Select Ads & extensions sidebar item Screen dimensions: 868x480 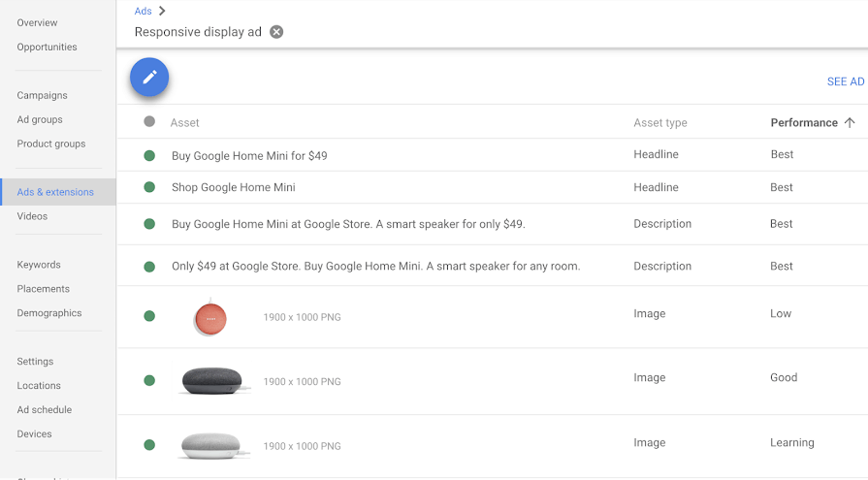point(55,192)
